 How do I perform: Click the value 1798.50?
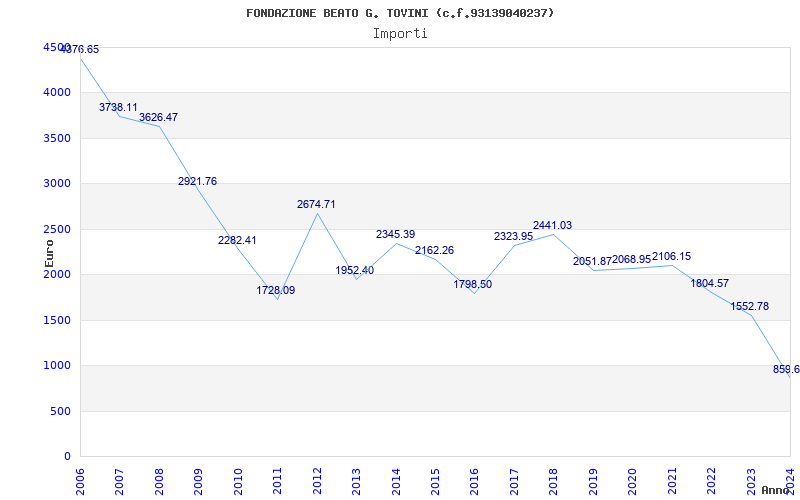point(472,284)
